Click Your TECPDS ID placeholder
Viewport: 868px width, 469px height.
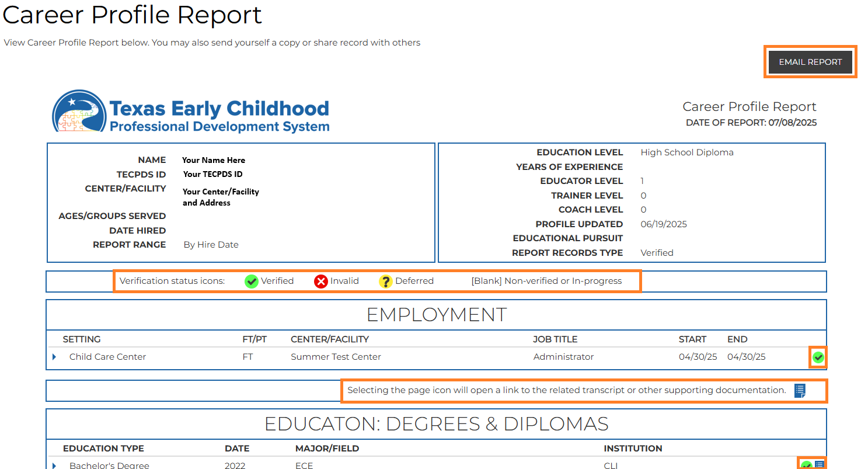(212, 174)
